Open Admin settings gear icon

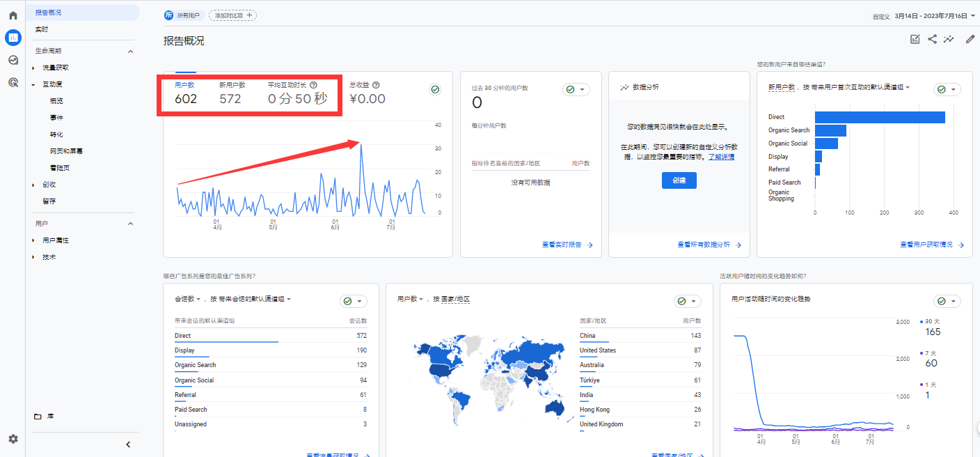coord(13,439)
